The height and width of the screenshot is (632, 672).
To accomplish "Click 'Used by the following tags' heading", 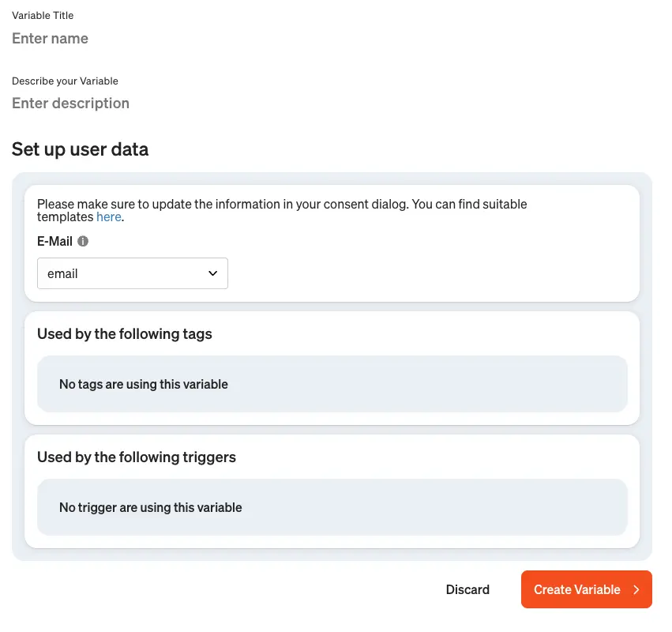I will [x=125, y=334].
